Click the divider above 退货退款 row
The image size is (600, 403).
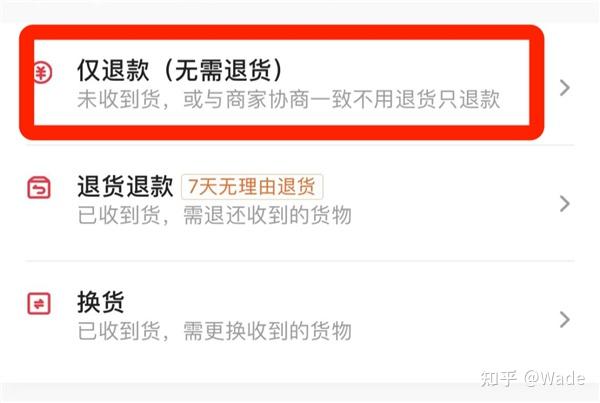pyautogui.click(x=300, y=145)
